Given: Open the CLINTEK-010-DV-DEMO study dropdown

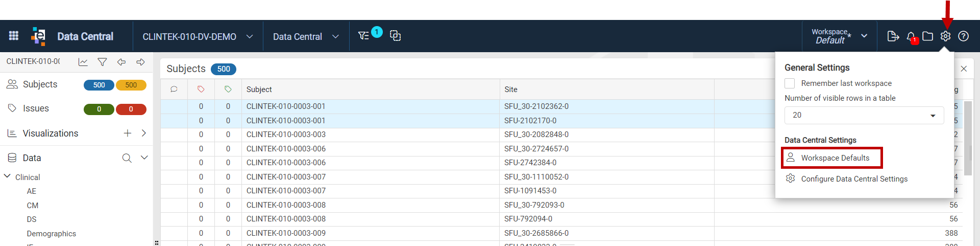Looking at the screenshot, I should tap(198, 36).
